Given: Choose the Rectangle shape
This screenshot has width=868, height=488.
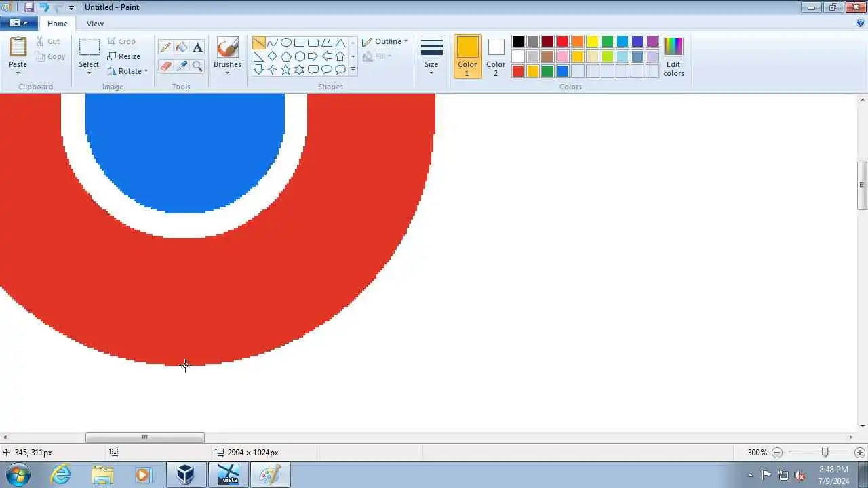Looking at the screenshot, I should tap(299, 43).
